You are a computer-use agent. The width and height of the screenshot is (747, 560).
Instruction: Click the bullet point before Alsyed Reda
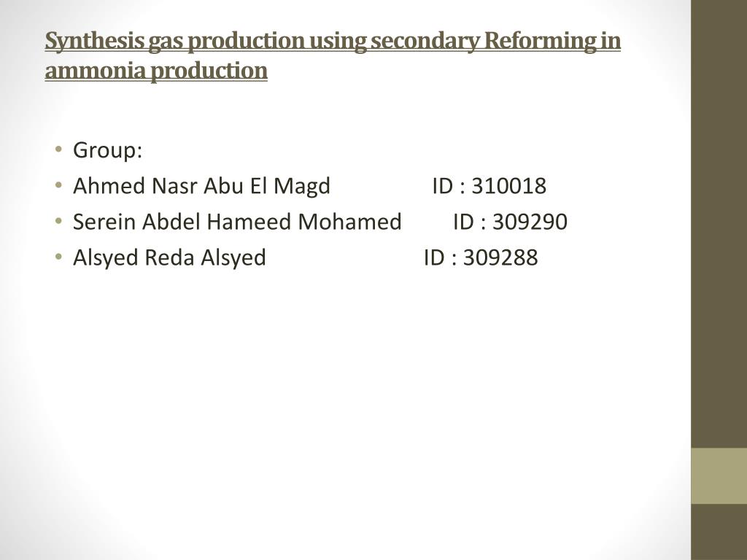(58, 257)
